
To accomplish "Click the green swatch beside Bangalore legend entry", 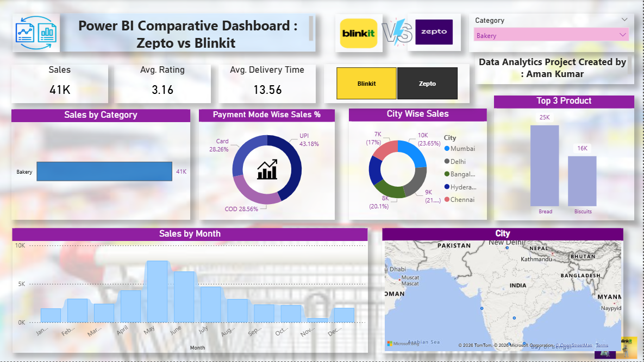I will click(x=447, y=174).
